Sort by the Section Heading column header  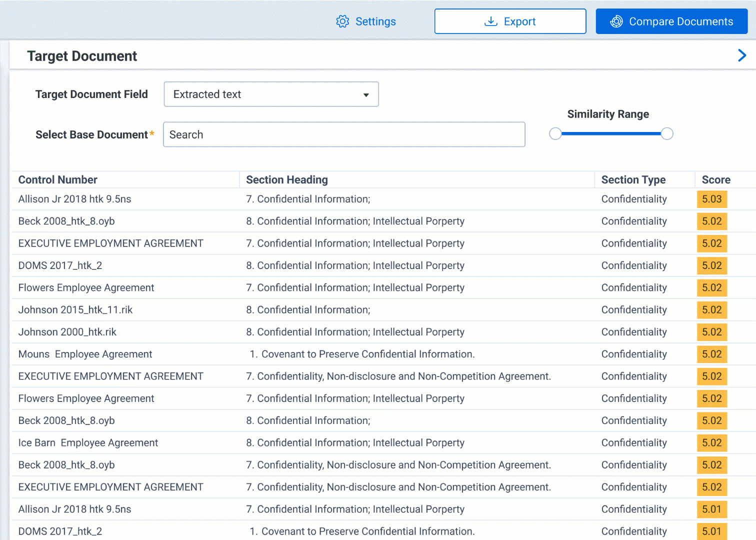[x=287, y=180]
